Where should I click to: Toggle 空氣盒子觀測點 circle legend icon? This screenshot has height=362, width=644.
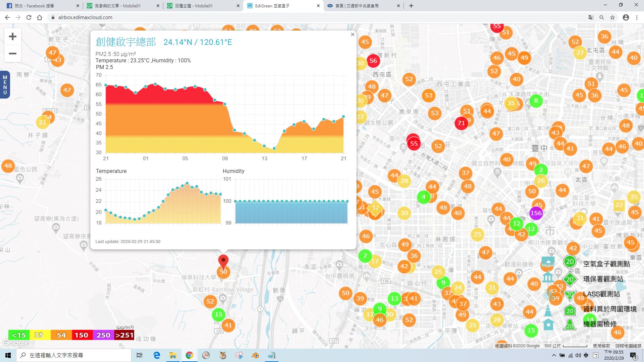click(x=570, y=262)
